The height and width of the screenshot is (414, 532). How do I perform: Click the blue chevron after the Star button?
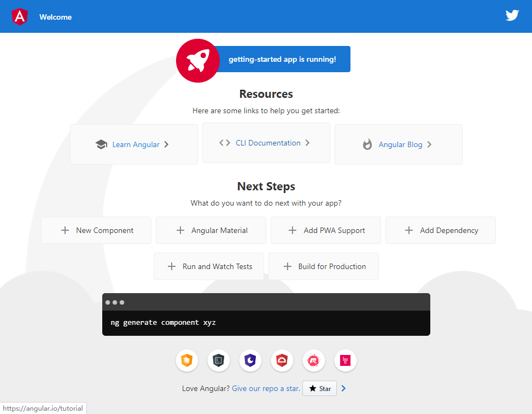(343, 388)
